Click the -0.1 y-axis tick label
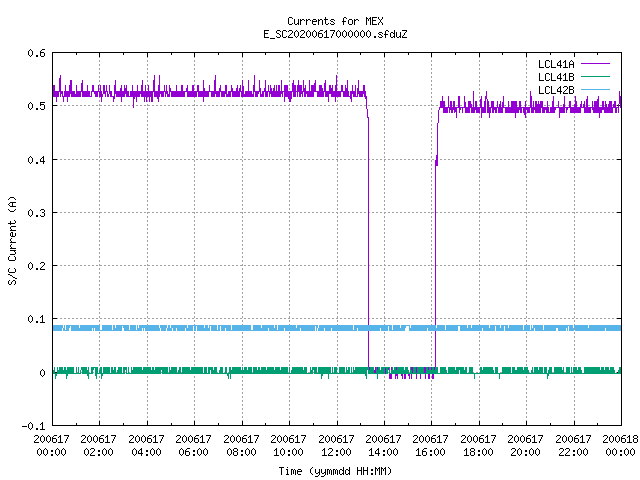The width and height of the screenshot is (640, 480). [x=33, y=426]
